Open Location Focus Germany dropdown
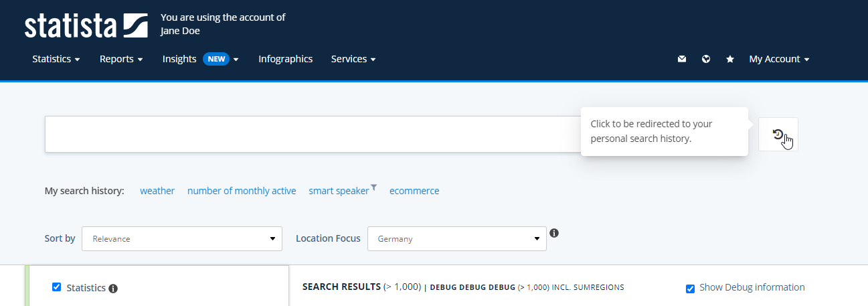The width and height of the screenshot is (868, 306). tap(457, 238)
